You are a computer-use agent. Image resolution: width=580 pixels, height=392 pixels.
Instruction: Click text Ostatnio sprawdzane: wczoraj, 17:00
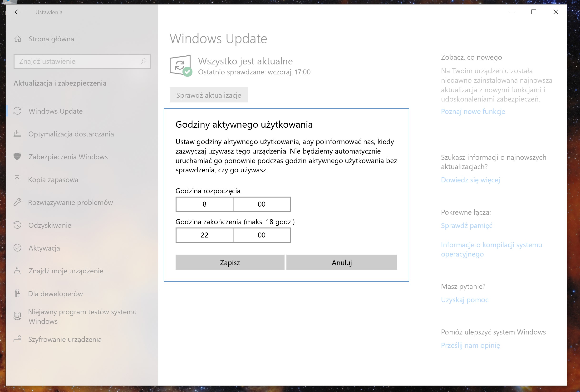click(254, 72)
